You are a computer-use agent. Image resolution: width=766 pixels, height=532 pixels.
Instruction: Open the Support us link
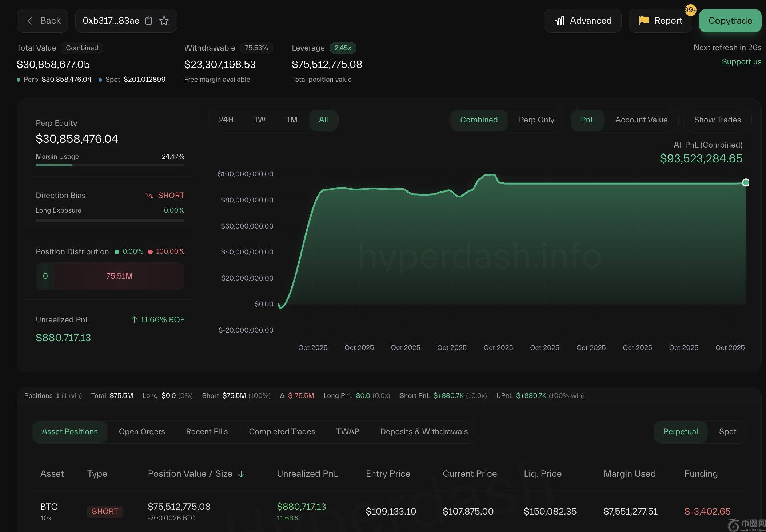pos(741,62)
